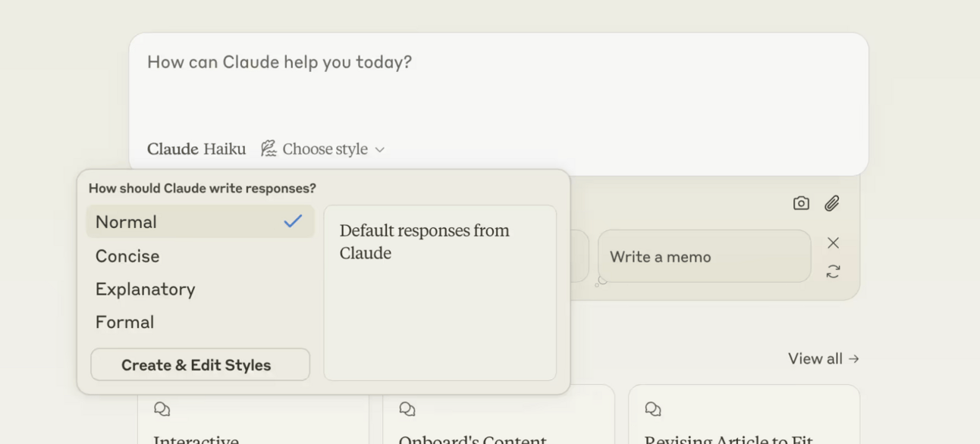The image size is (980, 444).
Task: Select the Normal style option
Action: click(200, 222)
